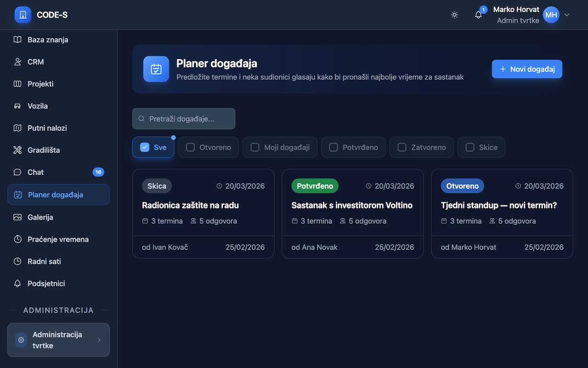Expand Administracija tvrtke menu arrow

(99, 340)
